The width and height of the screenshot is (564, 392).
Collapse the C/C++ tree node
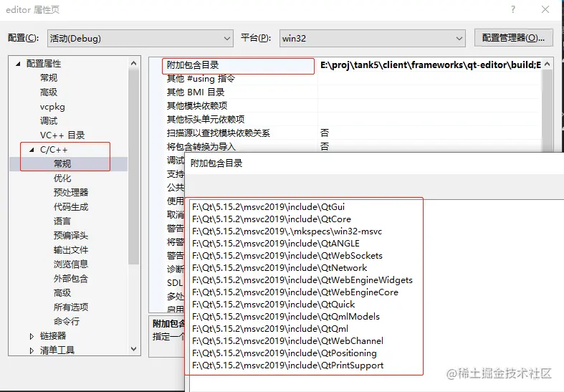[32, 150]
